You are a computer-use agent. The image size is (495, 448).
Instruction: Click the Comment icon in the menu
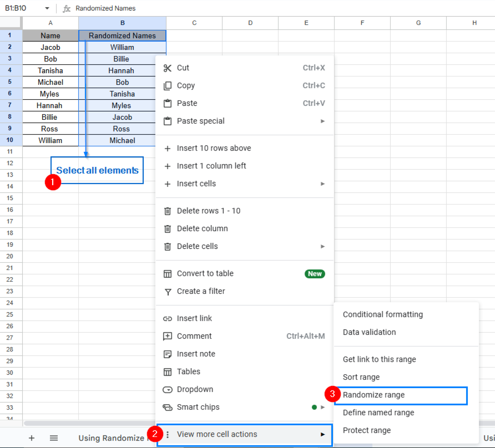[168, 336]
